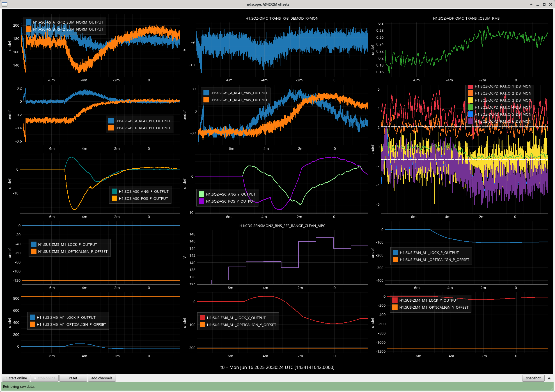This screenshot has width=555, height=392.
Task: Click red swatch for DCPD_RATIO_1_DB_MON
Action: coord(471,86)
